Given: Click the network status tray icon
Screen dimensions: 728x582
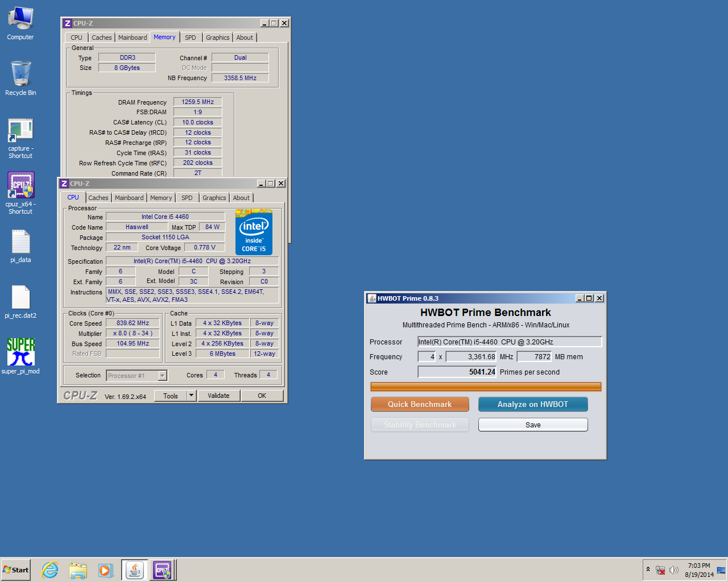Looking at the screenshot, I should (660, 570).
